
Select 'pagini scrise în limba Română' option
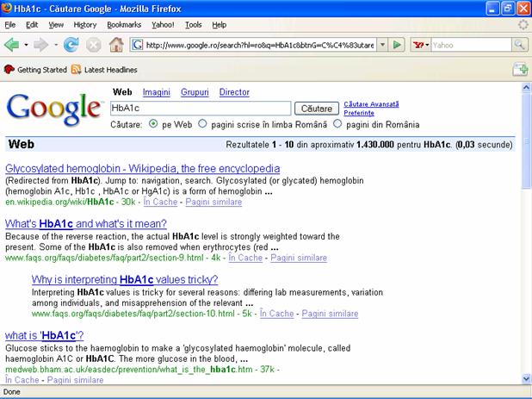[x=203, y=124]
